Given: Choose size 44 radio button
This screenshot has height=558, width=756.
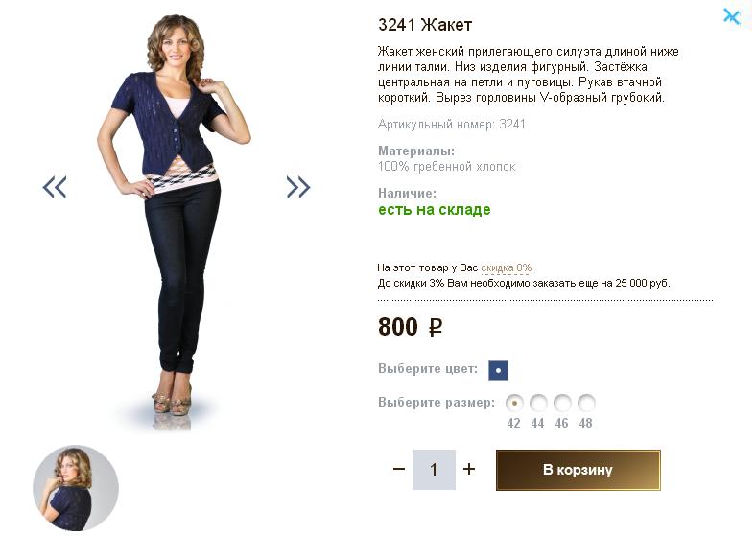Looking at the screenshot, I should 538,403.
